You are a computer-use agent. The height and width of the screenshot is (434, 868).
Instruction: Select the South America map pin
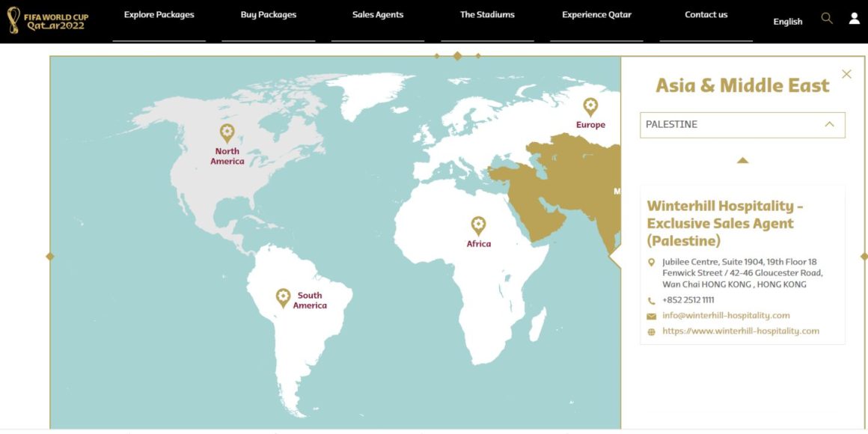(283, 299)
